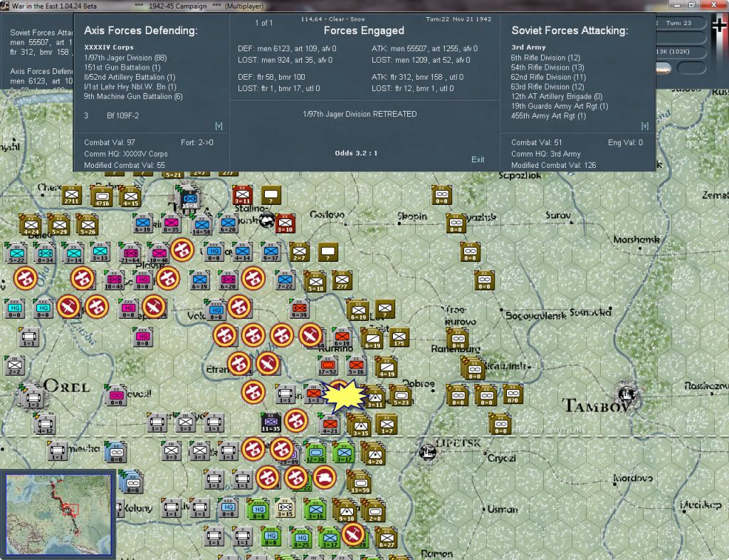Select the orange 5=16 infantry counter
The height and width of the screenshot is (560, 729).
(356, 366)
